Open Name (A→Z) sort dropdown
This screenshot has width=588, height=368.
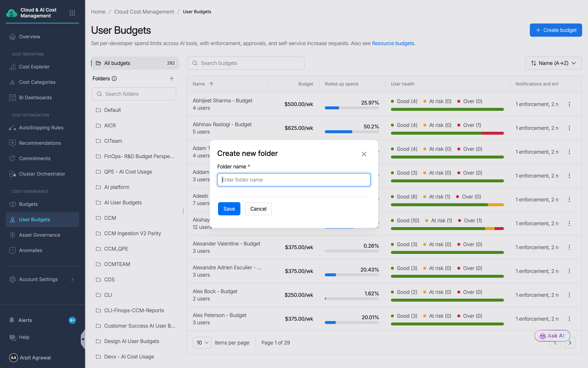553,63
